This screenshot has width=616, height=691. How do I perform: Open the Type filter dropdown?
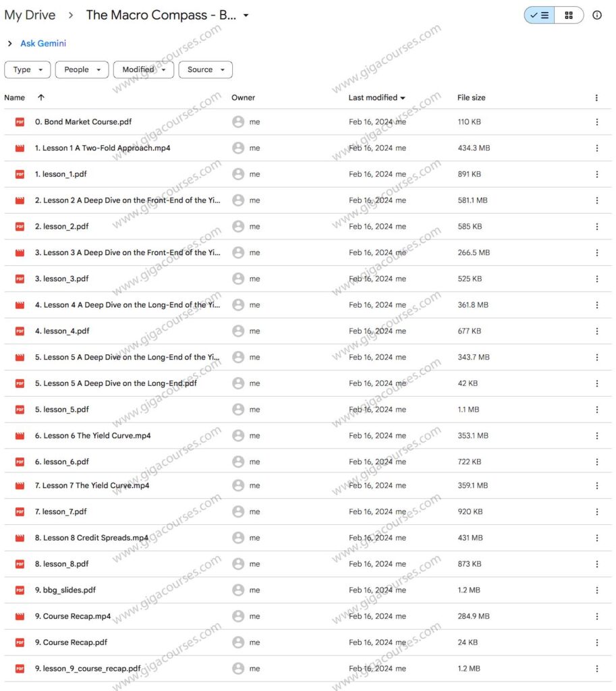pos(28,70)
